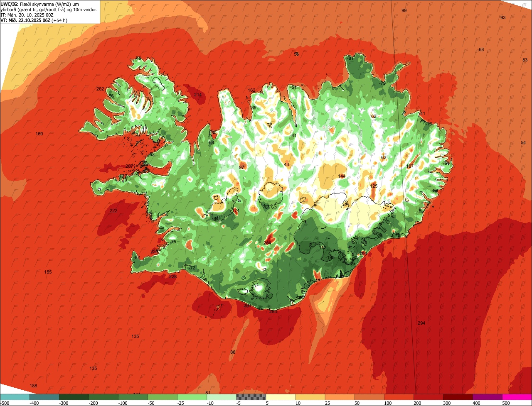The image size is (532, 406).
Task: Click the map value '-72' near the southwest coast
Action: [192, 268]
